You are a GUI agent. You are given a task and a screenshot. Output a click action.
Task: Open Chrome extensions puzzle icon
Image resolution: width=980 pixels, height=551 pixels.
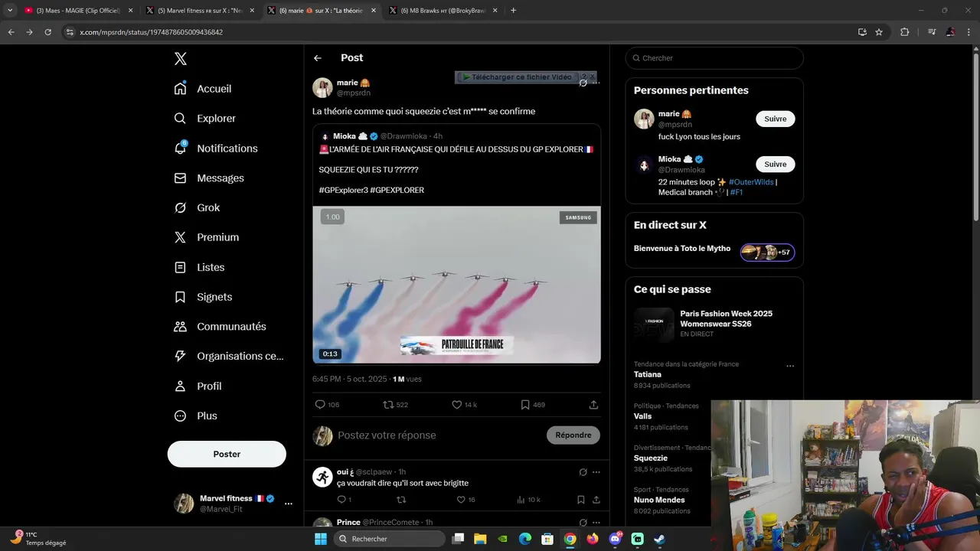click(905, 32)
